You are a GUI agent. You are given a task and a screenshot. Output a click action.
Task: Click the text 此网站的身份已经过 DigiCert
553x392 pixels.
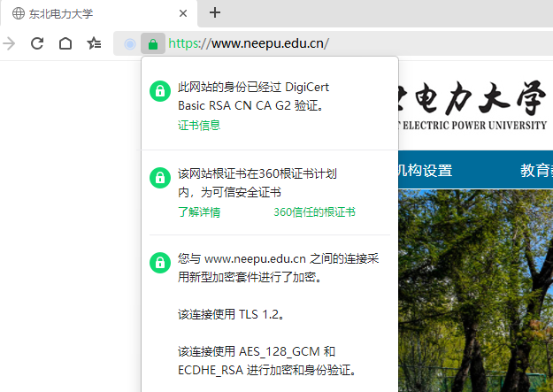pyautogui.click(x=253, y=87)
